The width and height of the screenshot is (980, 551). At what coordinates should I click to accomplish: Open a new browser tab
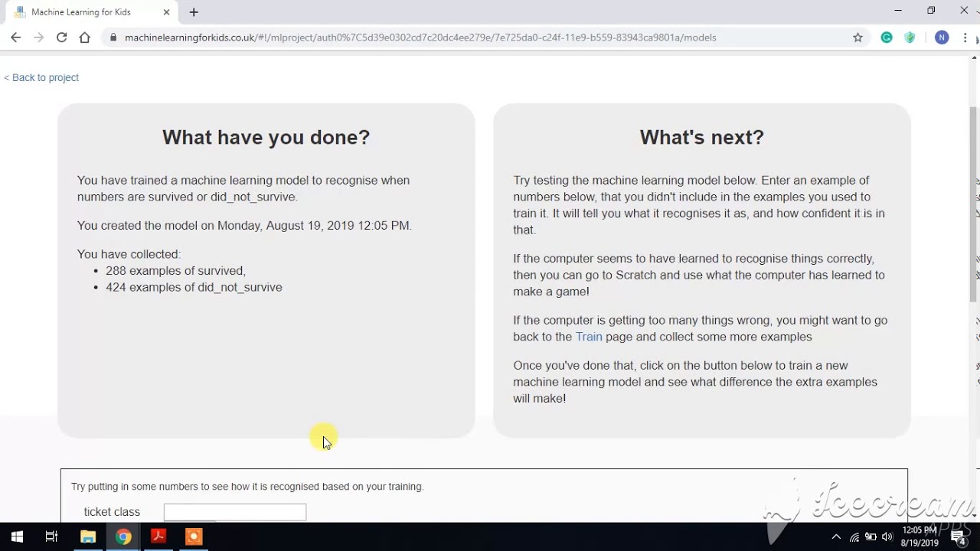click(x=194, y=12)
